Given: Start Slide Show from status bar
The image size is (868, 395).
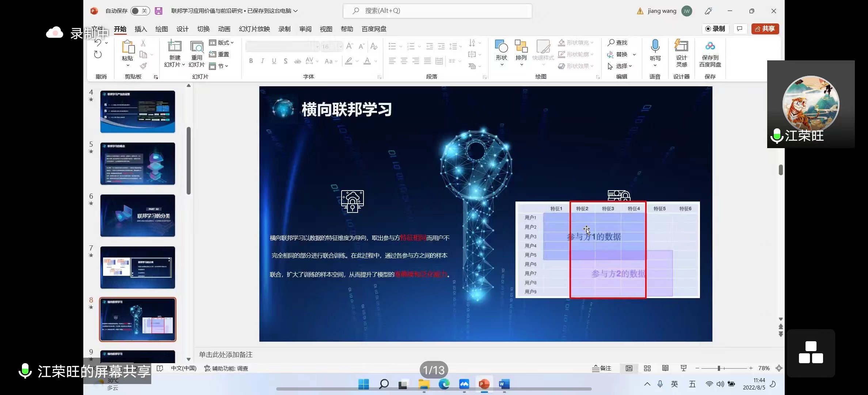Looking at the screenshot, I should pos(684,368).
